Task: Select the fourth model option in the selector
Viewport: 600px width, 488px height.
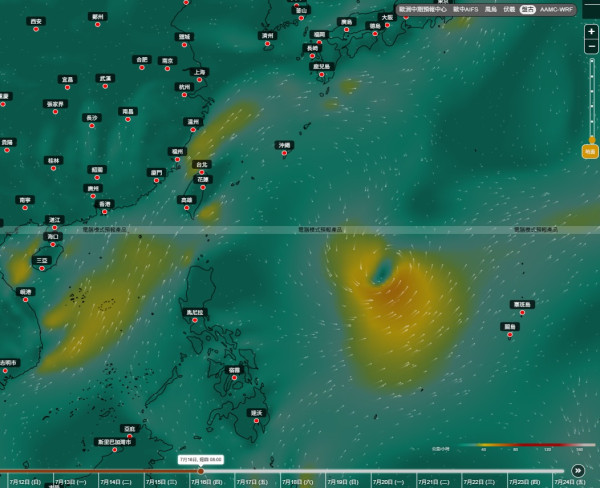Action: [509, 9]
